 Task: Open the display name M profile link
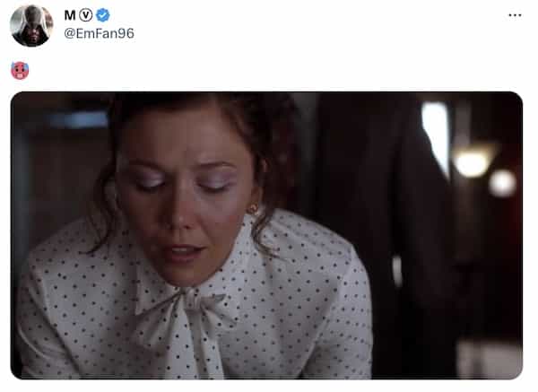(x=70, y=15)
